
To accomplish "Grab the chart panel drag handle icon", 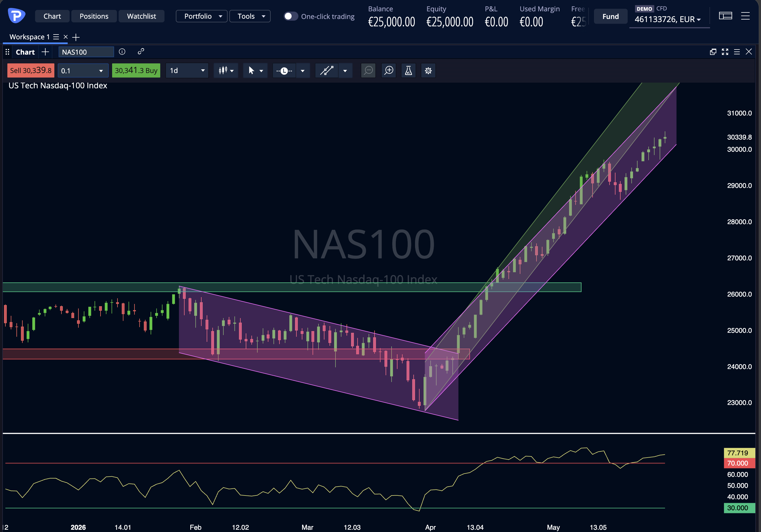I will click(x=7, y=52).
